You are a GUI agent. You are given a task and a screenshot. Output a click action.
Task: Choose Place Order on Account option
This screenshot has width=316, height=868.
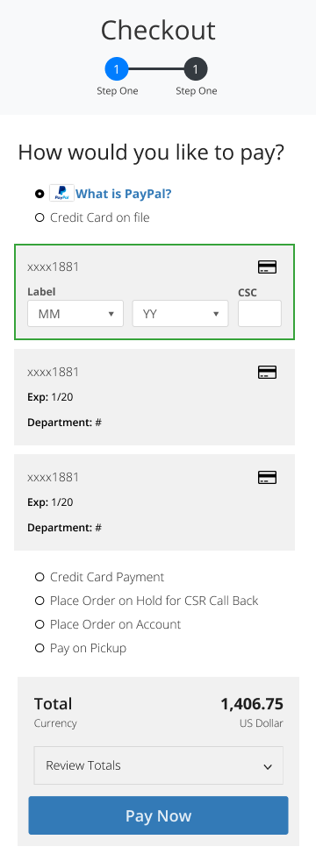[x=39, y=624]
